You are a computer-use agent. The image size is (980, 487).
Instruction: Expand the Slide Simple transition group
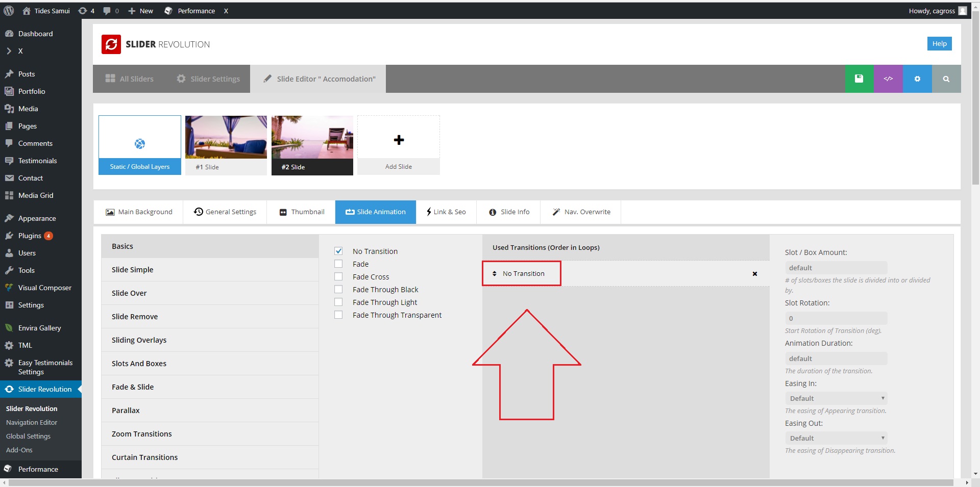coord(210,270)
